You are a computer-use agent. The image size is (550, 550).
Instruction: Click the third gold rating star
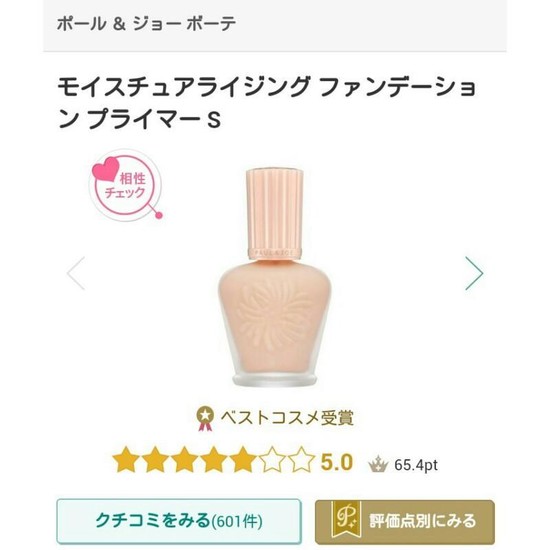185,460
